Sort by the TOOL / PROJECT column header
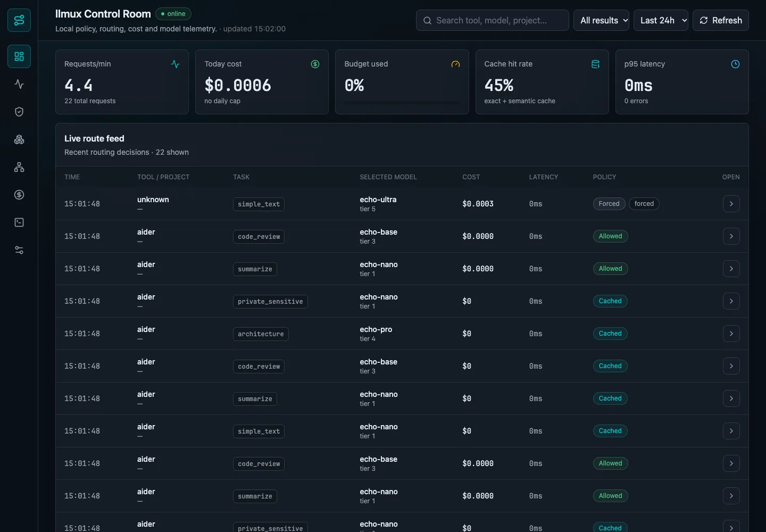The width and height of the screenshot is (766, 532). (x=163, y=177)
